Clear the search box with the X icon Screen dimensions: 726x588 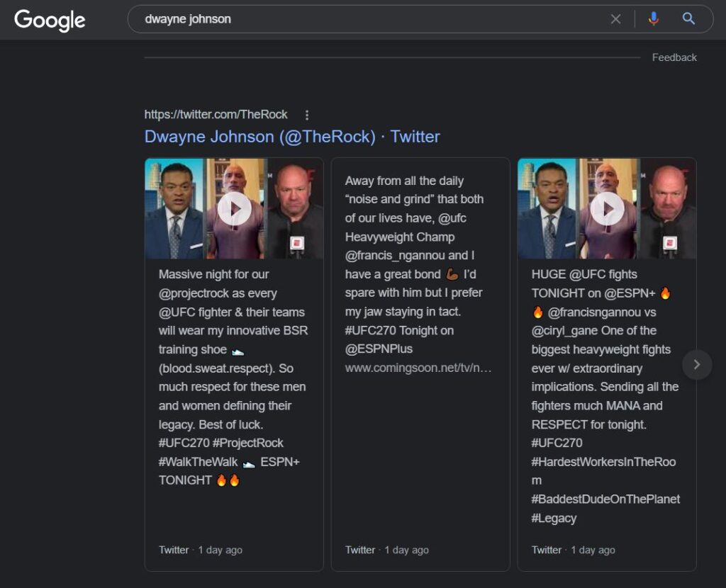tap(615, 19)
